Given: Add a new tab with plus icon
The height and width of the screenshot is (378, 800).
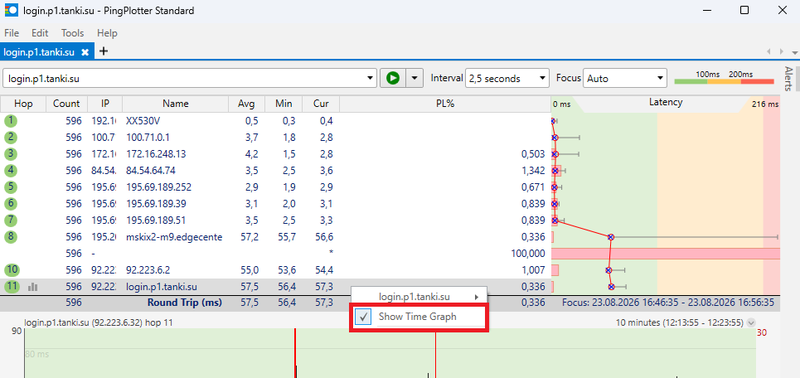Looking at the screenshot, I should [x=104, y=51].
